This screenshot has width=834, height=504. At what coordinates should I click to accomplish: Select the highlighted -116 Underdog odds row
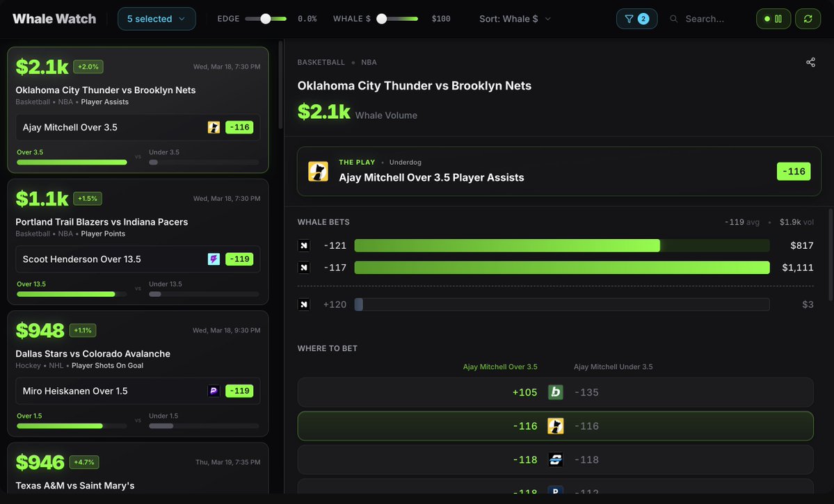555,426
